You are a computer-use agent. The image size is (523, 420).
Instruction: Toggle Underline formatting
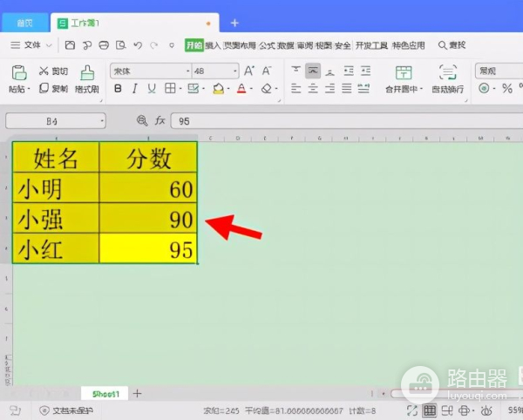point(152,88)
